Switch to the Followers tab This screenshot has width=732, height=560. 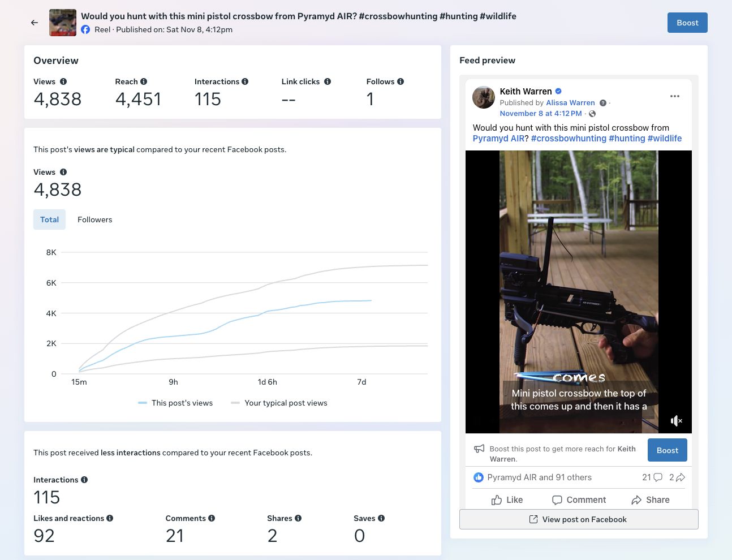coord(95,219)
